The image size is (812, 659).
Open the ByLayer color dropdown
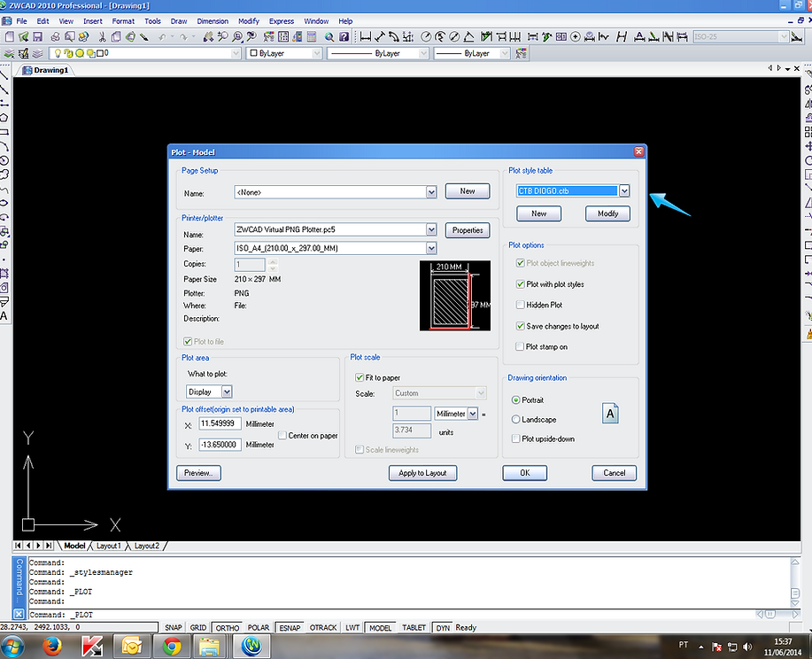tap(316, 53)
